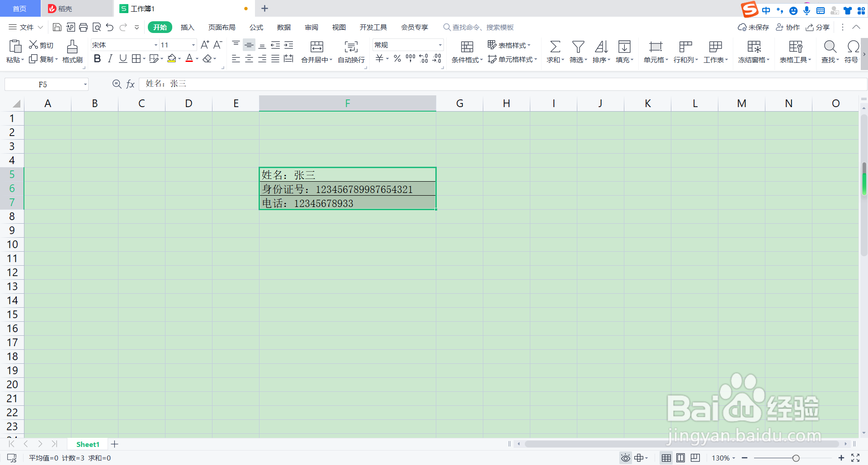Toggle Bold formatting
This screenshot has height=465, width=868.
click(x=97, y=59)
